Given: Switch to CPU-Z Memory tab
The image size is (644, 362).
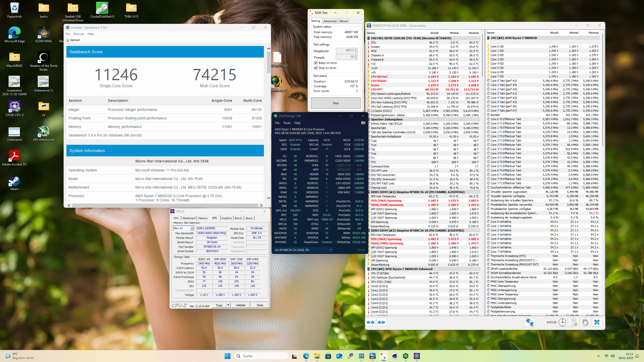Looking at the screenshot, I should click(203, 218).
